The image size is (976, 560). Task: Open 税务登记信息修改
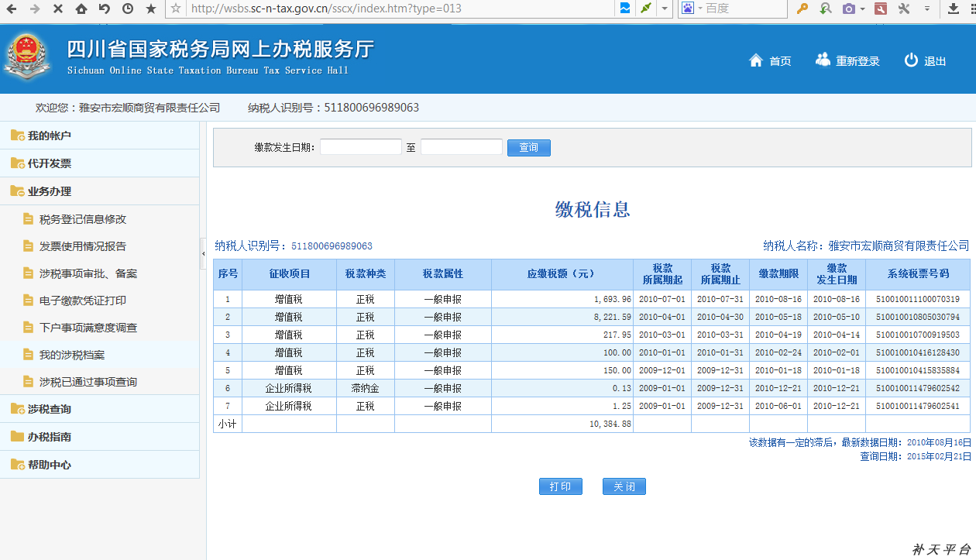click(83, 219)
